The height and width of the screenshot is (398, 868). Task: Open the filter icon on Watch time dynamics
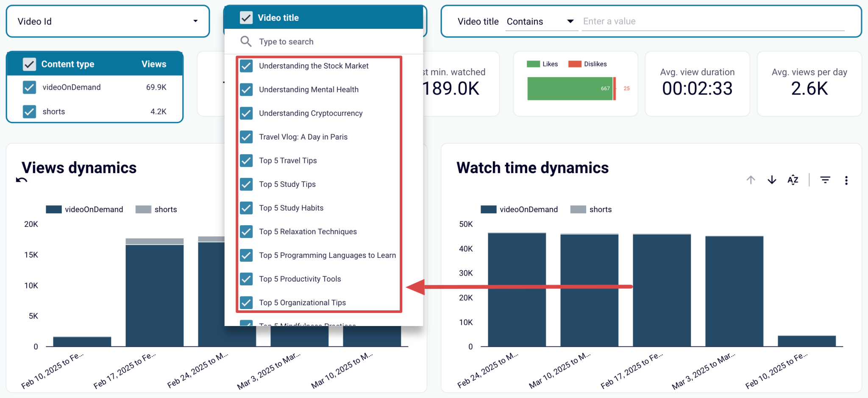point(825,180)
